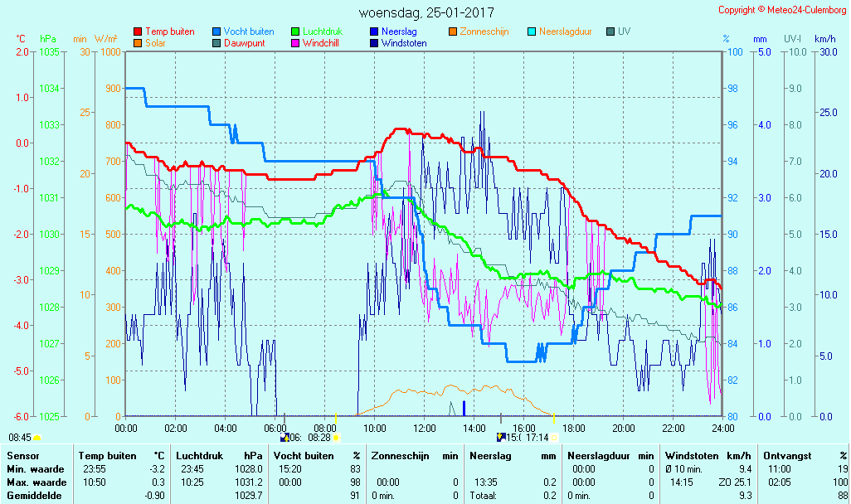Screen dimensions: 851x504
Task: Click the chart title woensdag, 25-01-2017
Action: pos(426,13)
